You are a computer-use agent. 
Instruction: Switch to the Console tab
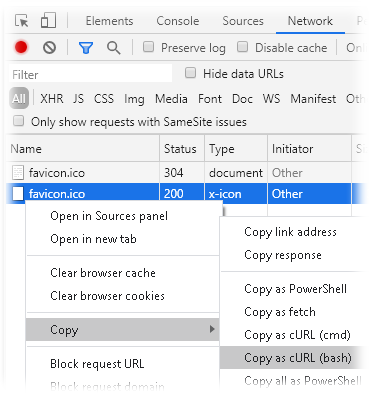click(178, 21)
